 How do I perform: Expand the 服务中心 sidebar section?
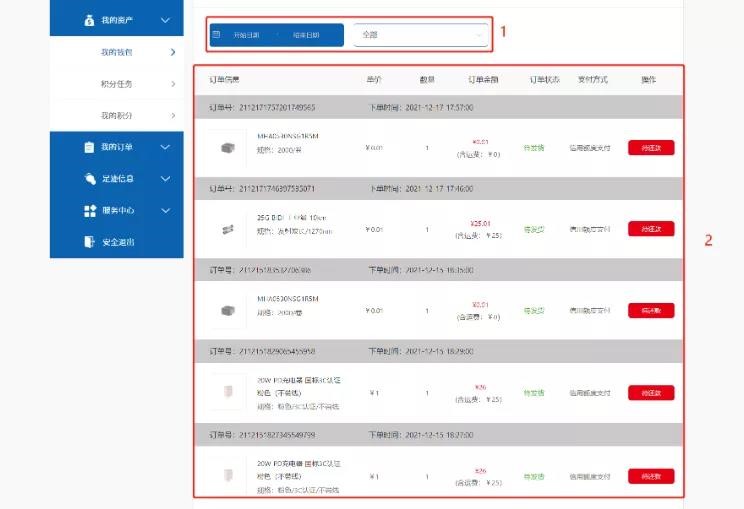click(x=166, y=211)
